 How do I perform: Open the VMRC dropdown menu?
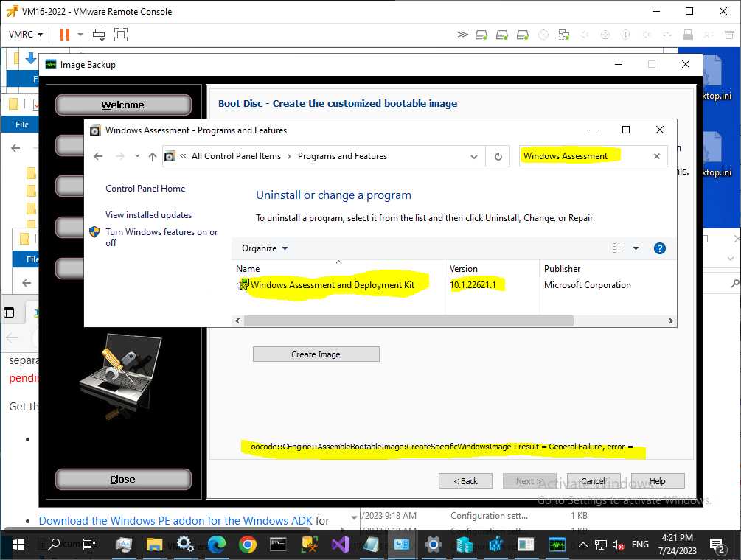coord(26,35)
